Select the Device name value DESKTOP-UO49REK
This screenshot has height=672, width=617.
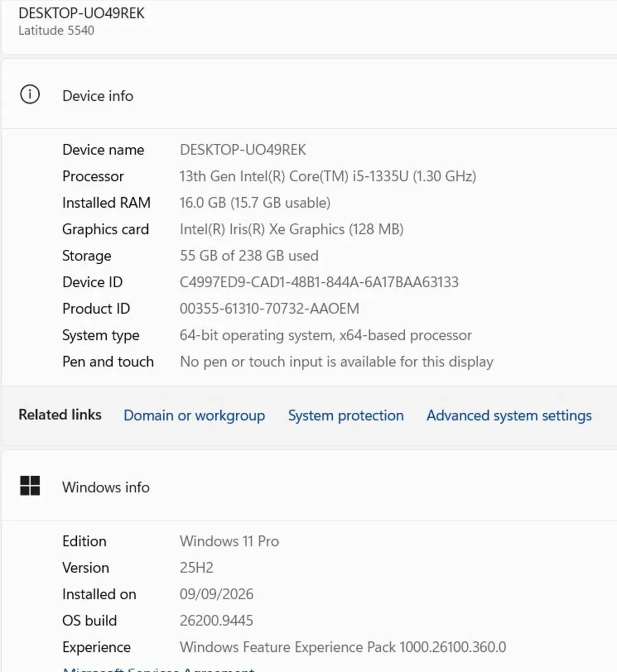click(243, 150)
